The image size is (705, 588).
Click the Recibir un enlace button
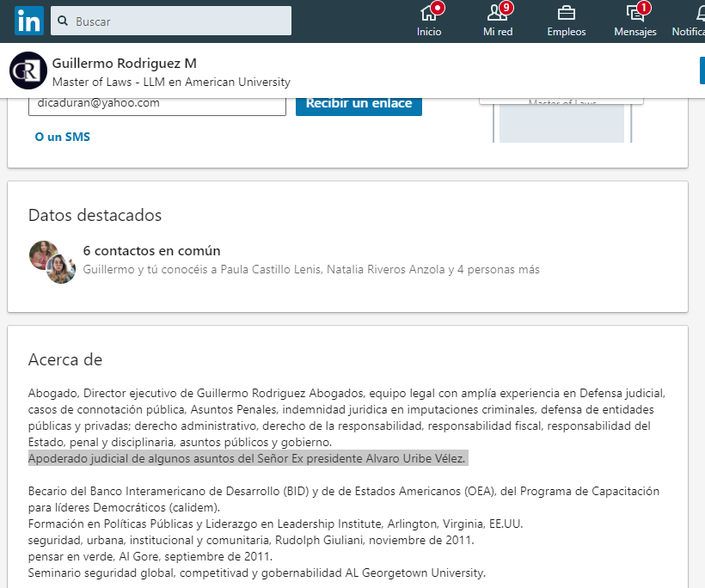(359, 106)
